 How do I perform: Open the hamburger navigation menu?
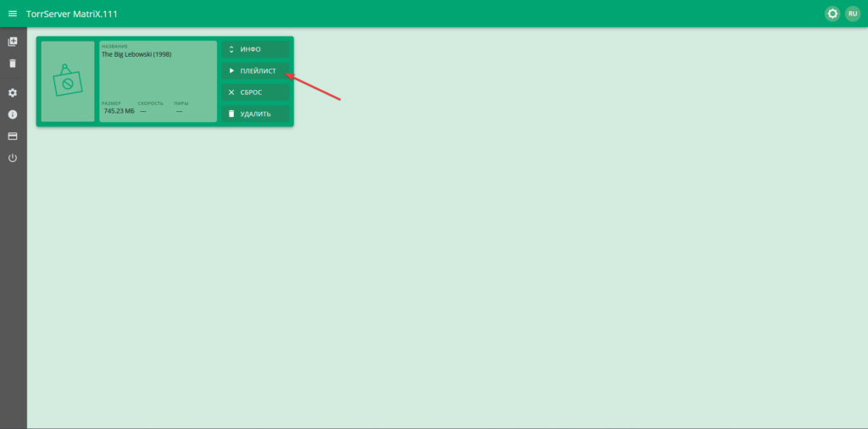click(x=13, y=14)
